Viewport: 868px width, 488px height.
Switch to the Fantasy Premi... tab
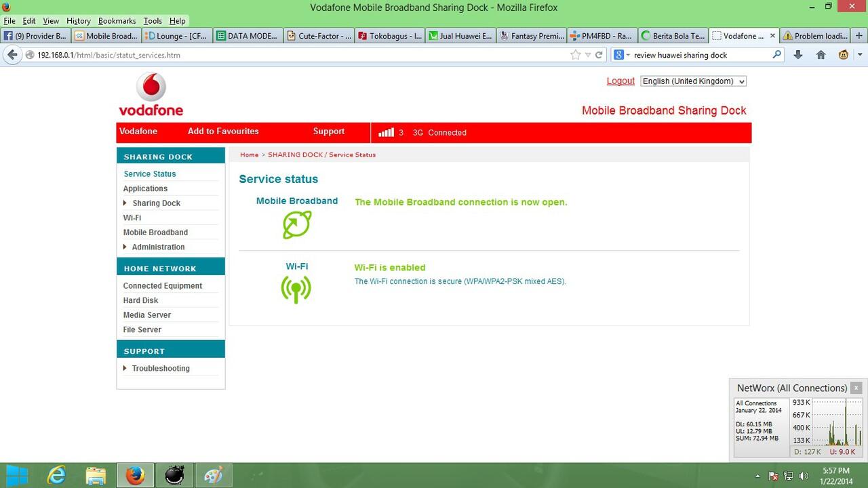click(531, 36)
